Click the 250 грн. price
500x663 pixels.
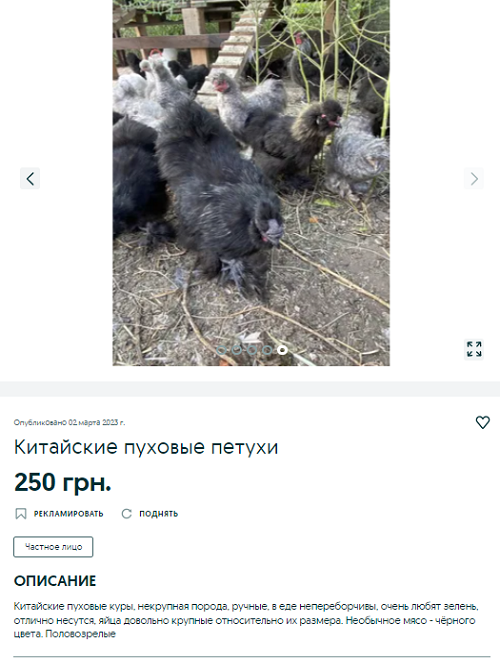pos(63,482)
